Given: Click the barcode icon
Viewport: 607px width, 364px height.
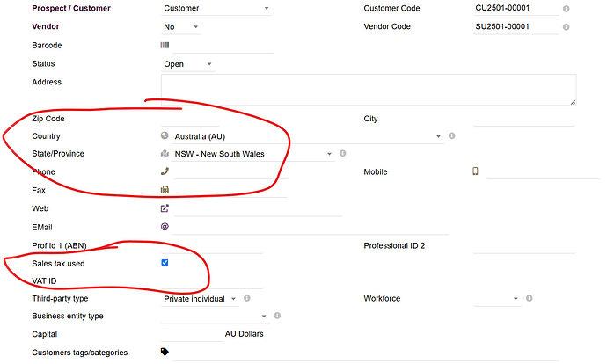Looking at the screenshot, I should [x=165, y=45].
